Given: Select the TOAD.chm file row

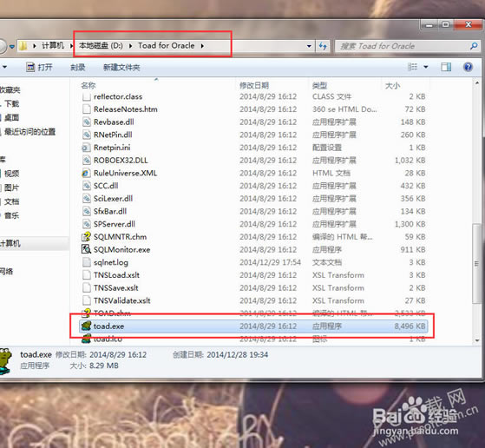Looking at the screenshot, I should (253, 313).
